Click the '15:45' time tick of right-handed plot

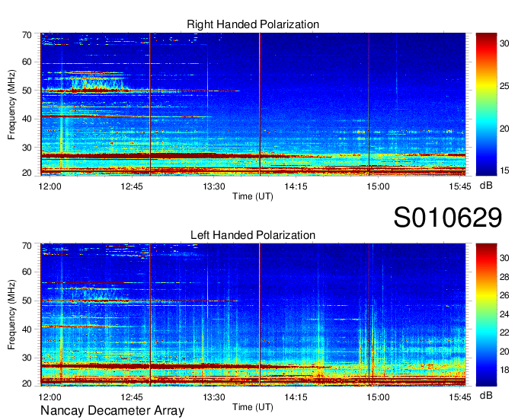click(x=460, y=186)
